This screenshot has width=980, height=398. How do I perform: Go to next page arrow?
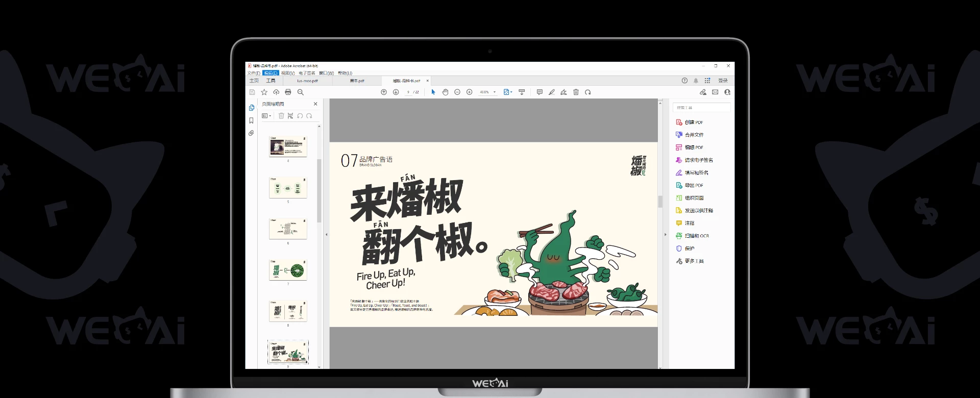click(x=396, y=92)
